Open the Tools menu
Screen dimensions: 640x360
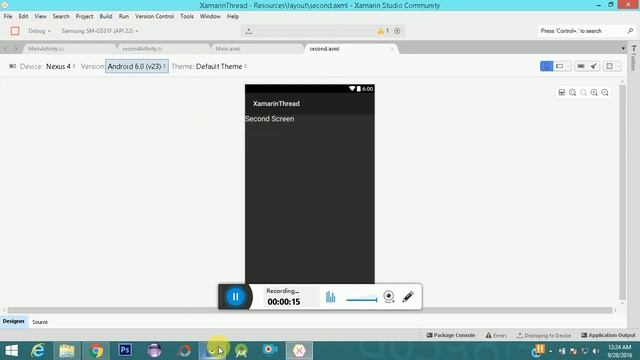tap(187, 16)
